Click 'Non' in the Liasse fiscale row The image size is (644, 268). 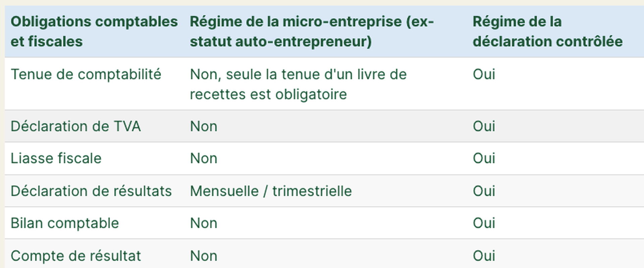tap(204, 158)
